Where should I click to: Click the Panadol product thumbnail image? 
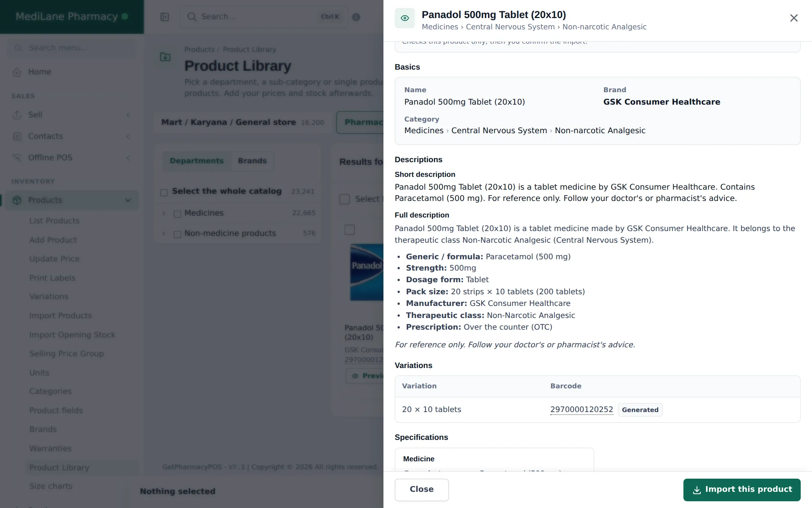coord(367,272)
